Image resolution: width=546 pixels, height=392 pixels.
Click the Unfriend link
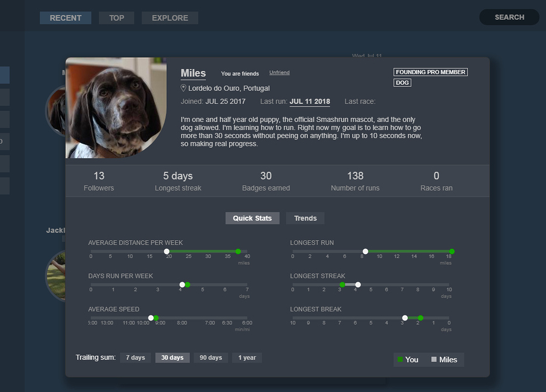point(279,72)
